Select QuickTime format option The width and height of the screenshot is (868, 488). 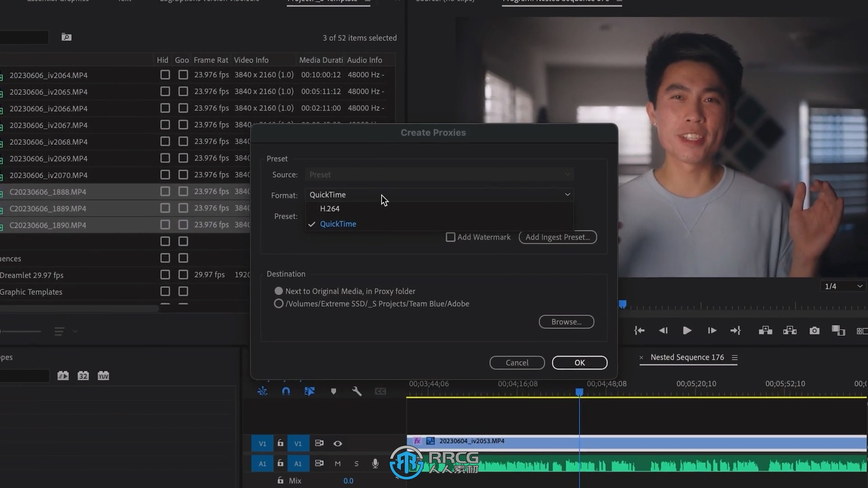point(338,224)
